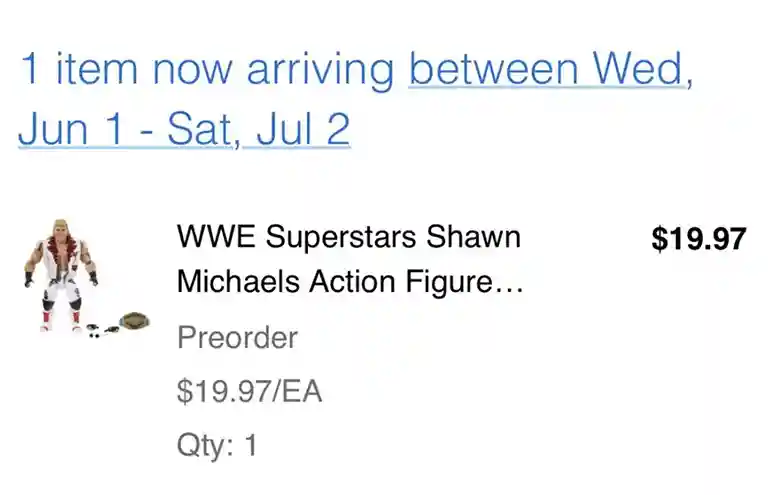Viewport: 768px width, 495px height.
Task: Click the $19.97/EA unit price
Action: 249,391
